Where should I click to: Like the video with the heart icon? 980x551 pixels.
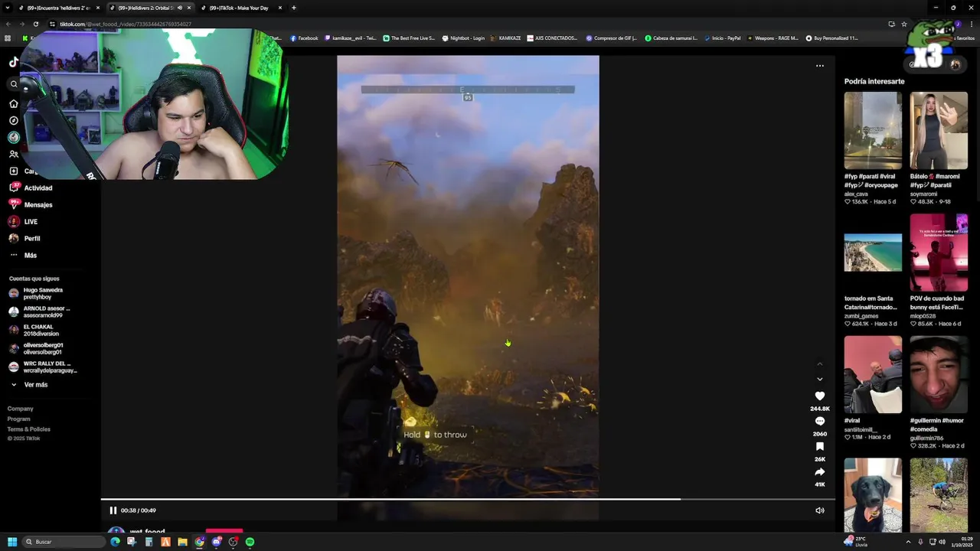coord(819,396)
